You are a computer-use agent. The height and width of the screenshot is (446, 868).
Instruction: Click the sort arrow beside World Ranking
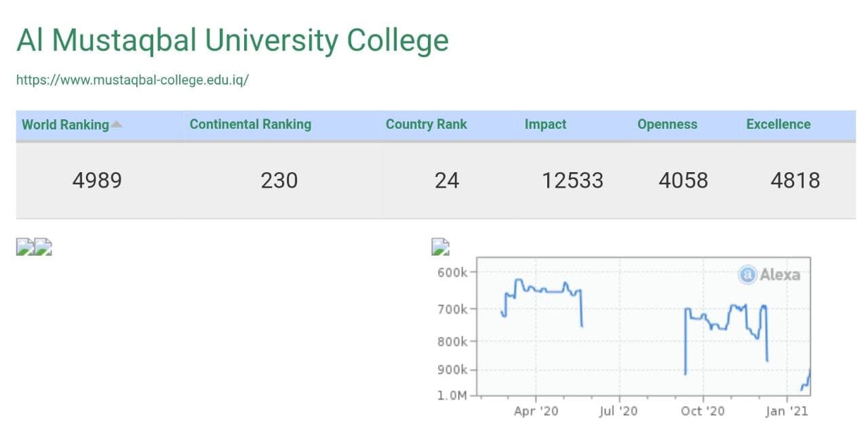click(117, 124)
